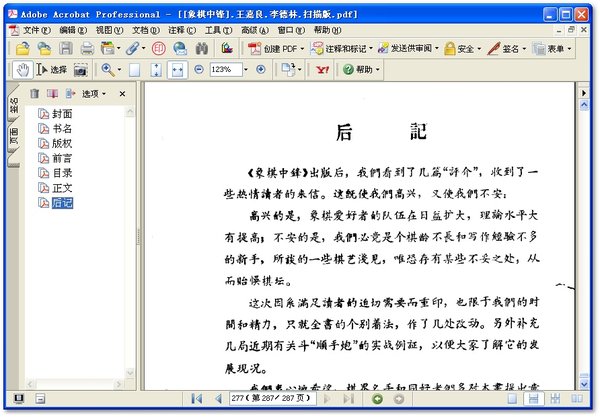Click the page number input field
This screenshot has height=417, width=600.
272,399
